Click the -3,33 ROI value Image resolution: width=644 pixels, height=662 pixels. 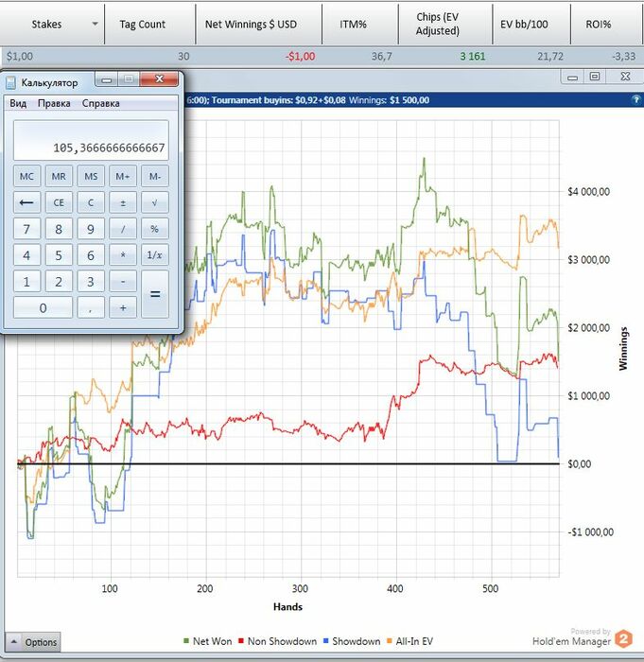click(x=624, y=56)
